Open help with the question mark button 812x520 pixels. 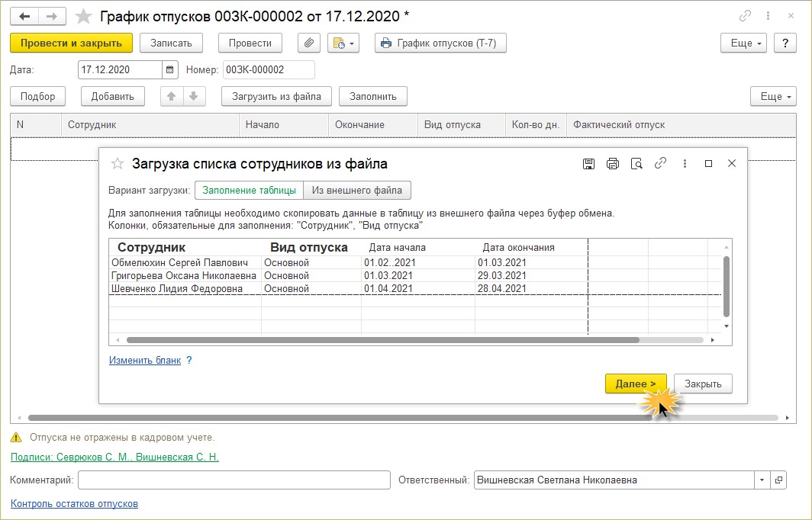tap(785, 43)
